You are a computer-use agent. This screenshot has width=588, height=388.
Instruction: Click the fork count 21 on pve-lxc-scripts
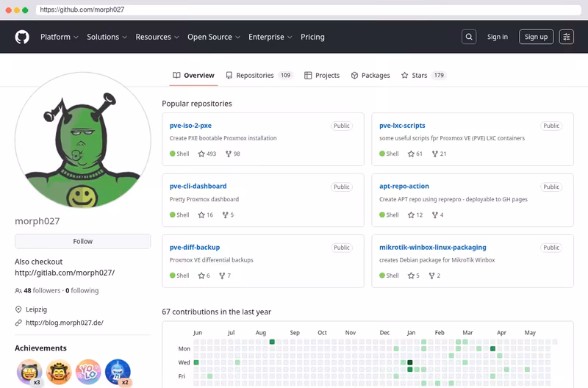[439, 154]
